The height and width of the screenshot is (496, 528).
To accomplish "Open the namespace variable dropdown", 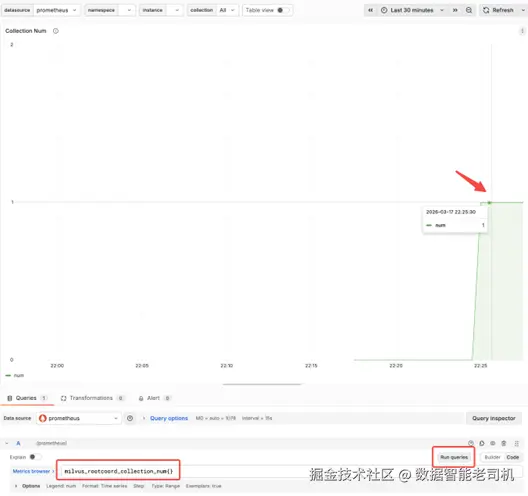I will pyautogui.click(x=126, y=10).
